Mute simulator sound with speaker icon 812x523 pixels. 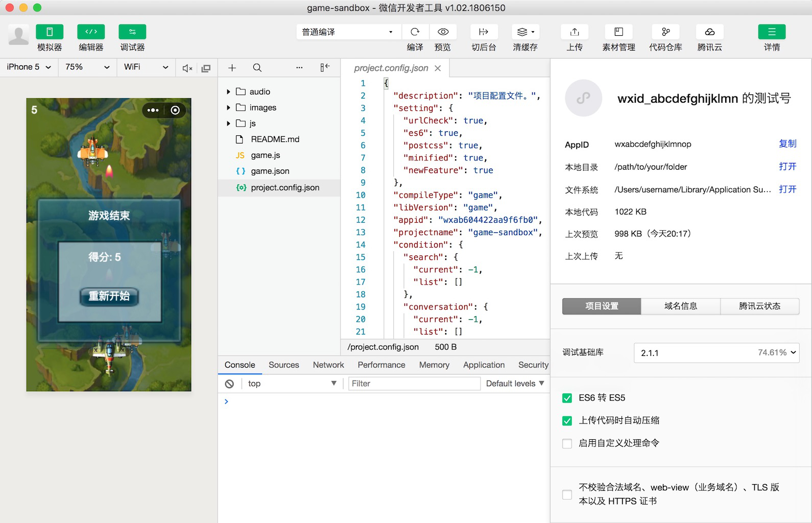click(x=187, y=68)
